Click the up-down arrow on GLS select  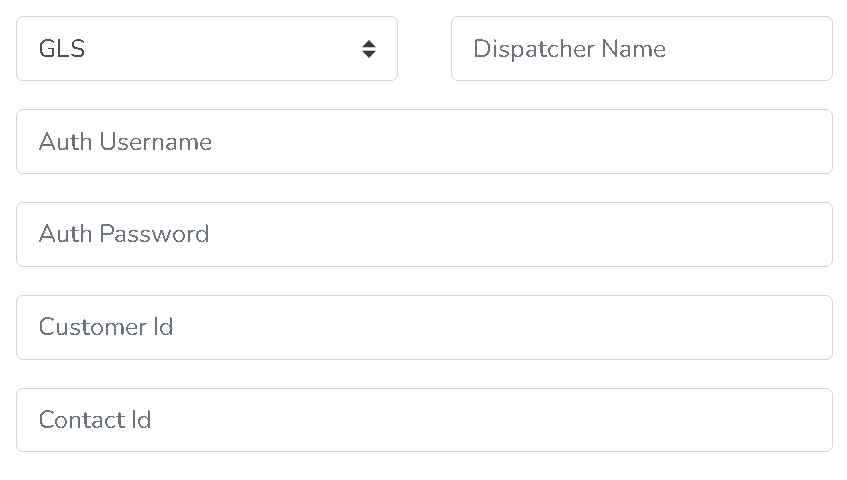coord(369,49)
